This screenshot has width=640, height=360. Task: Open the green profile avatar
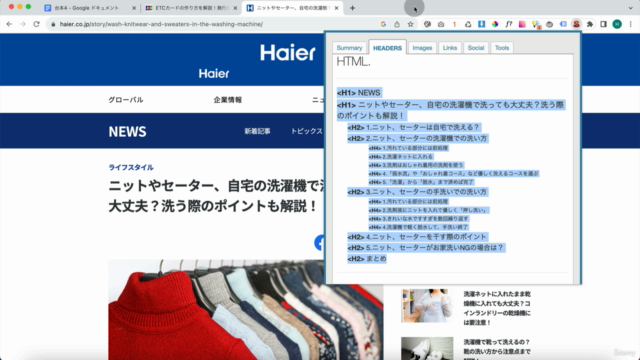(x=617, y=24)
